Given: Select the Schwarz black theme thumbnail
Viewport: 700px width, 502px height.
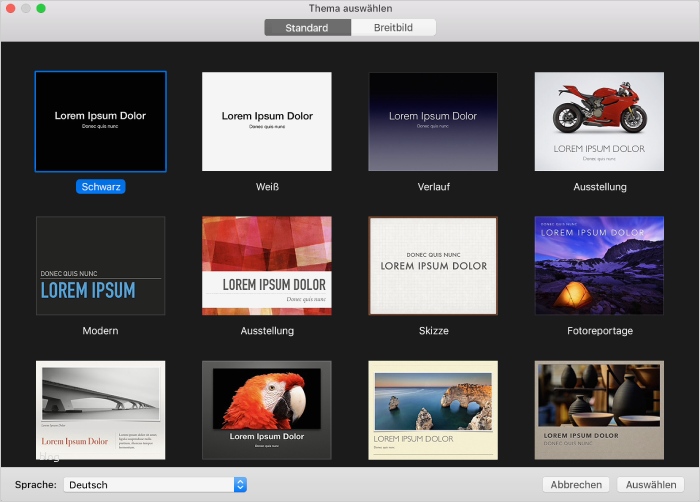Looking at the screenshot, I should [100, 121].
